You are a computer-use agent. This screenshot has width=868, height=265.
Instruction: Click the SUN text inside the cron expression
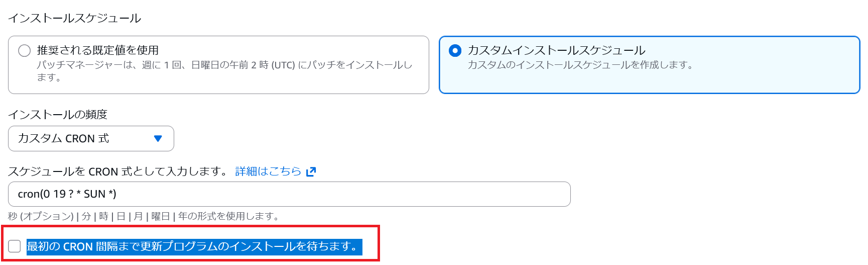pos(94,194)
